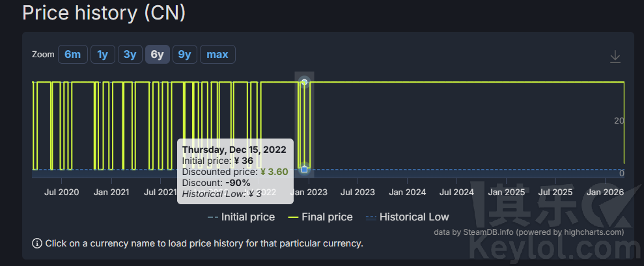Click the Price history (CN) heading
This screenshot has width=644, height=266.
(x=103, y=13)
